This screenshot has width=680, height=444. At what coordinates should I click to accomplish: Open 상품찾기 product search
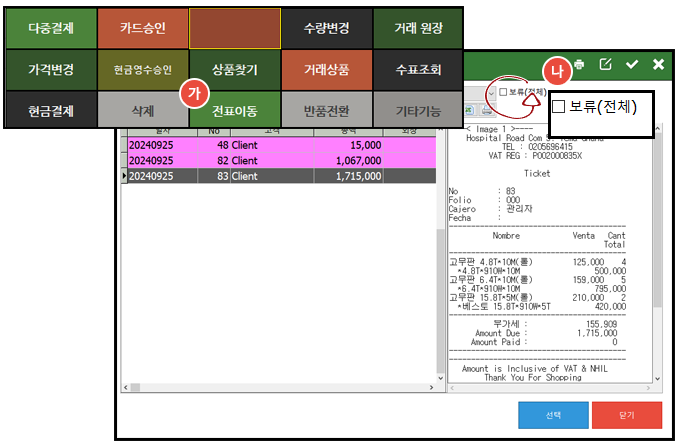(235, 69)
